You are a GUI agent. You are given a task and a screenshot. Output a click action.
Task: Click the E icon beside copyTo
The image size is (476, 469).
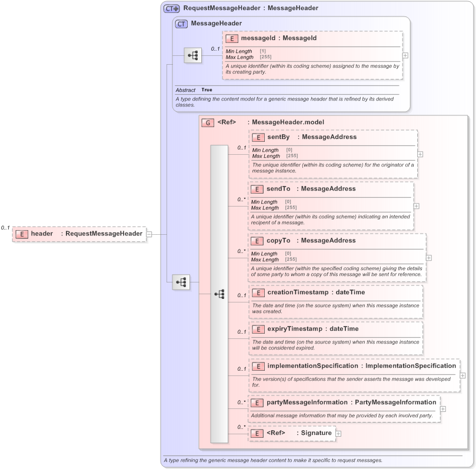[257, 240]
